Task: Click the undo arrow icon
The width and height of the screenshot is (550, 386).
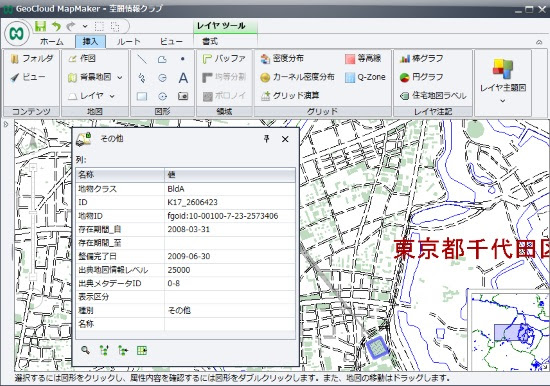Action: point(56,26)
